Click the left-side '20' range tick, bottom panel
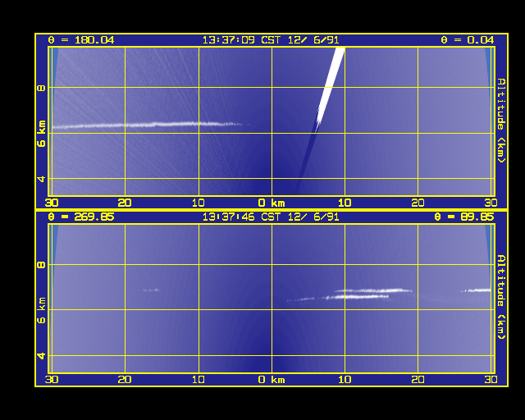The height and width of the screenshot is (420, 525). pos(125,380)
